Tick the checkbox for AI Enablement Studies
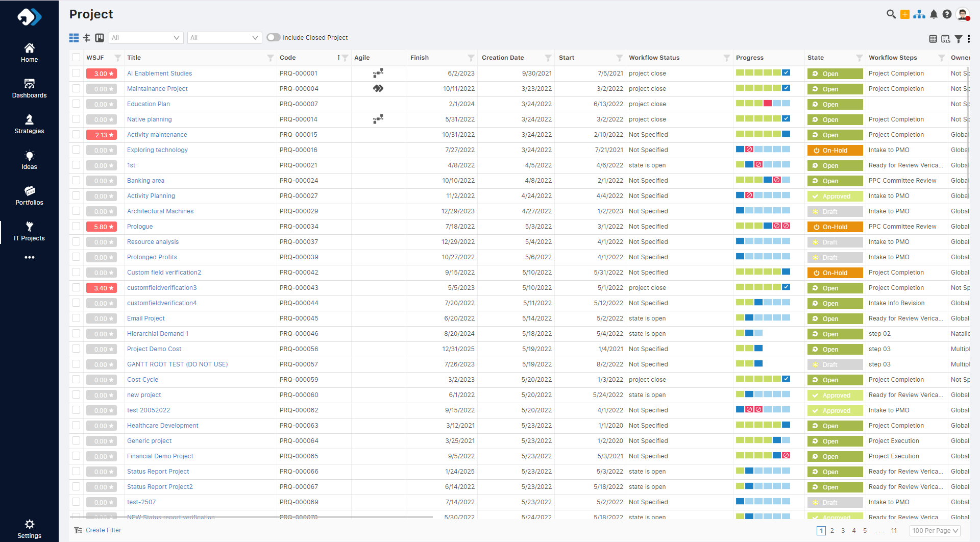 coord(76,73)
